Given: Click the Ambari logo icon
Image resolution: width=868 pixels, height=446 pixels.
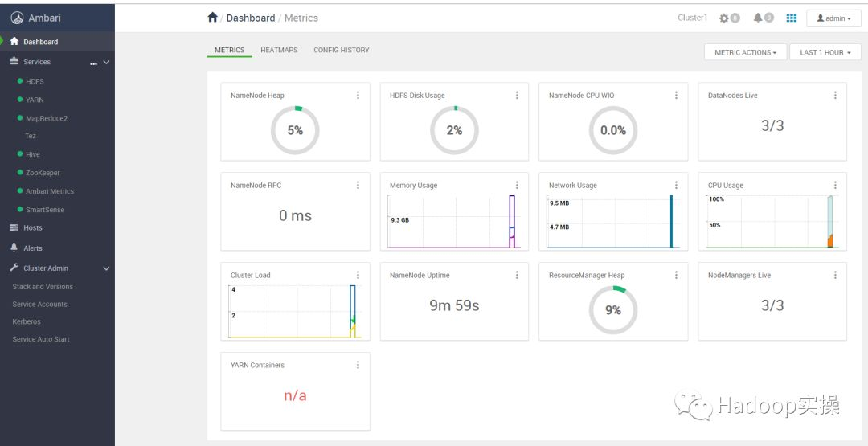Looking at the screenshot, I should (x=17, y=18).
